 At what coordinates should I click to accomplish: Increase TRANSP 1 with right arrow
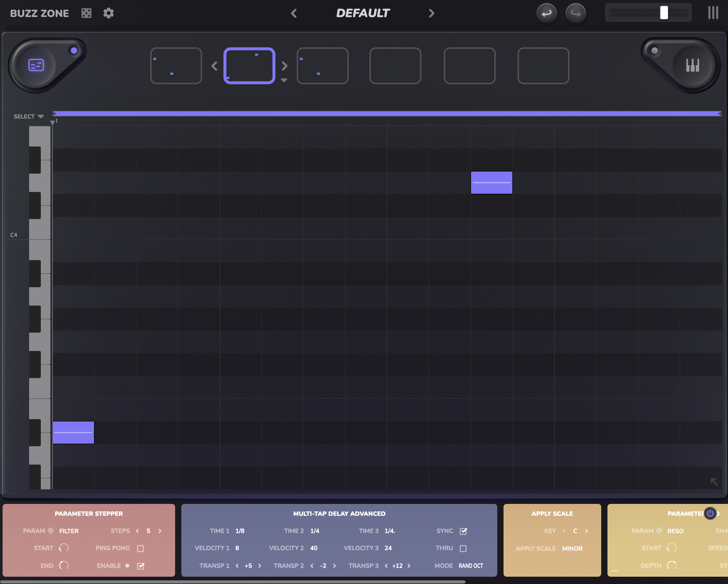pyautogui.click(x=260, y=565)
